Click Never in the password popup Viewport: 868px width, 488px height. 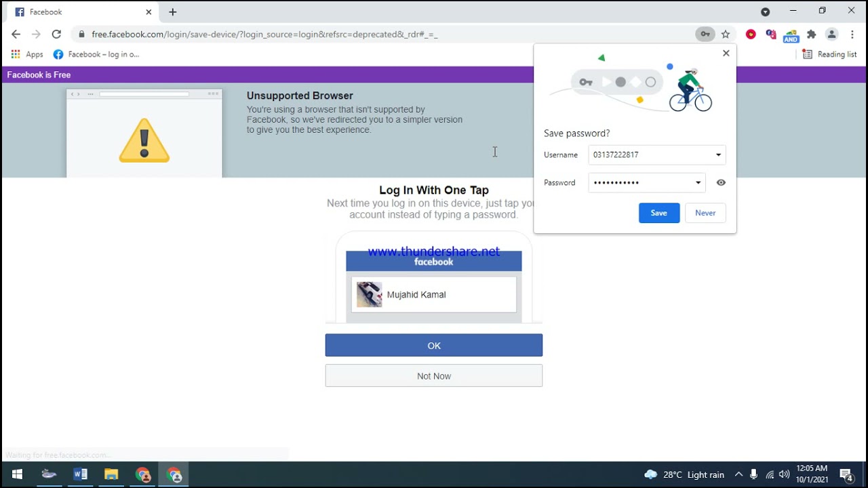coord(705,213)
